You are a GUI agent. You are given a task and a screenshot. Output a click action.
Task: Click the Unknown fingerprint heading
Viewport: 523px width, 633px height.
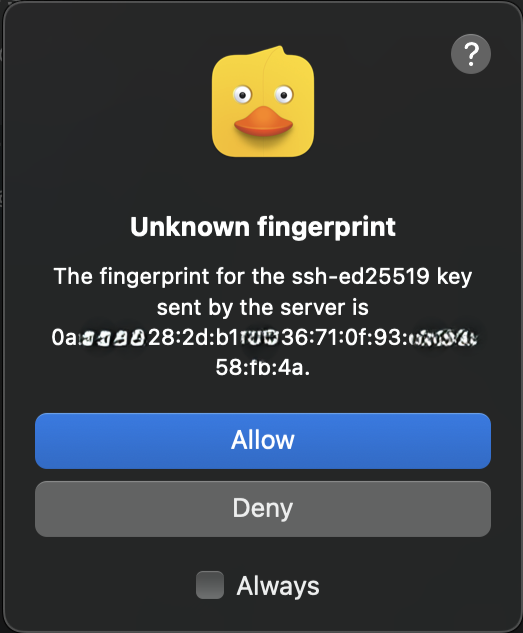click(x=263, y=227)
